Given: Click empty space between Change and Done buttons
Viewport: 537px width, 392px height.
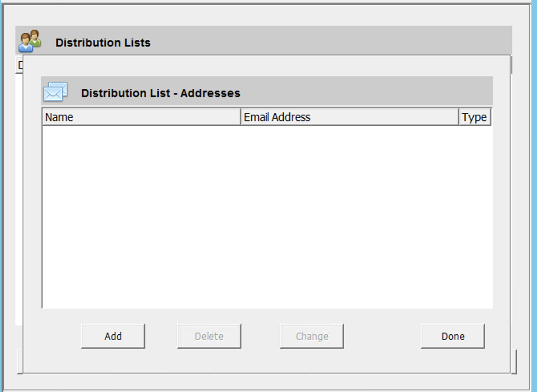Looking at the screenshot, I should tap(382, 336).
